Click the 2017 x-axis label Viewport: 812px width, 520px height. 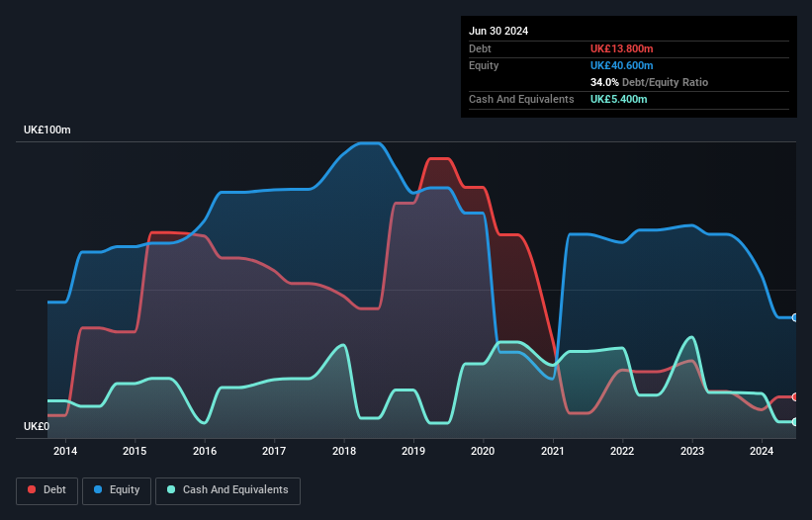274,451
